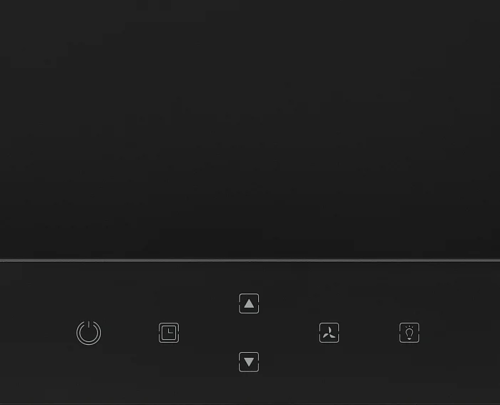The height and width of the screenshot is (405, 500).
Task: Switch the extractor fan on
Action: click(x=329, y=333)
